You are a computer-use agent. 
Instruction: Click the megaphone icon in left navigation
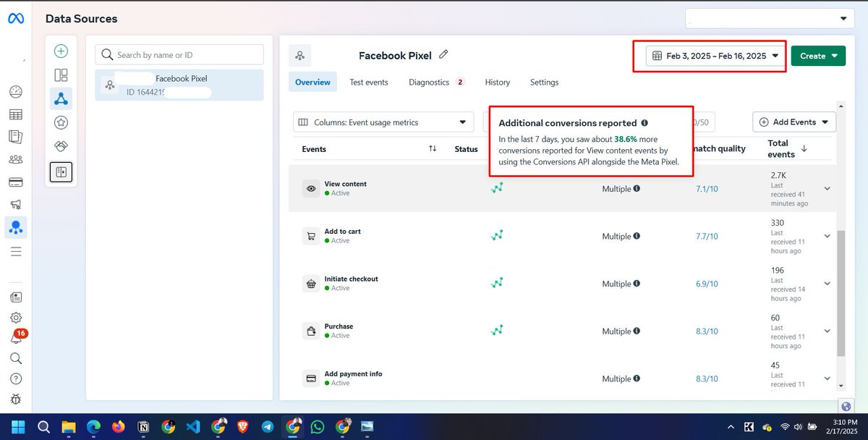[x=16, y=205]
